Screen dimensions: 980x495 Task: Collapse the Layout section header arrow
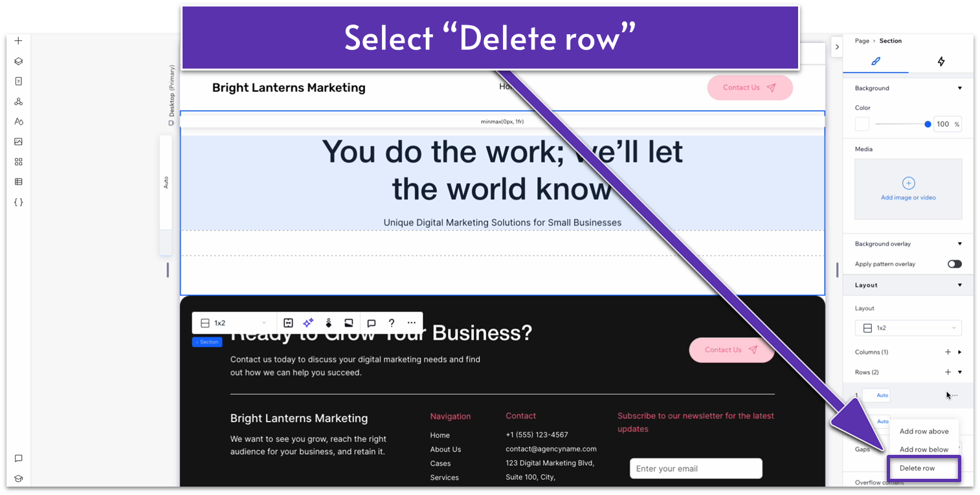960,285
